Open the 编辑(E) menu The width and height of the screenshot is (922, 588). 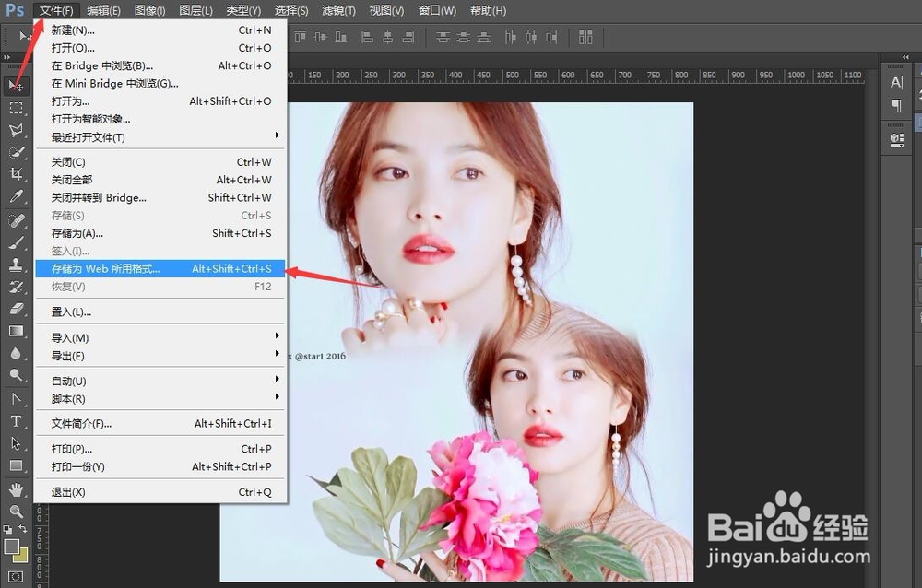103,10
